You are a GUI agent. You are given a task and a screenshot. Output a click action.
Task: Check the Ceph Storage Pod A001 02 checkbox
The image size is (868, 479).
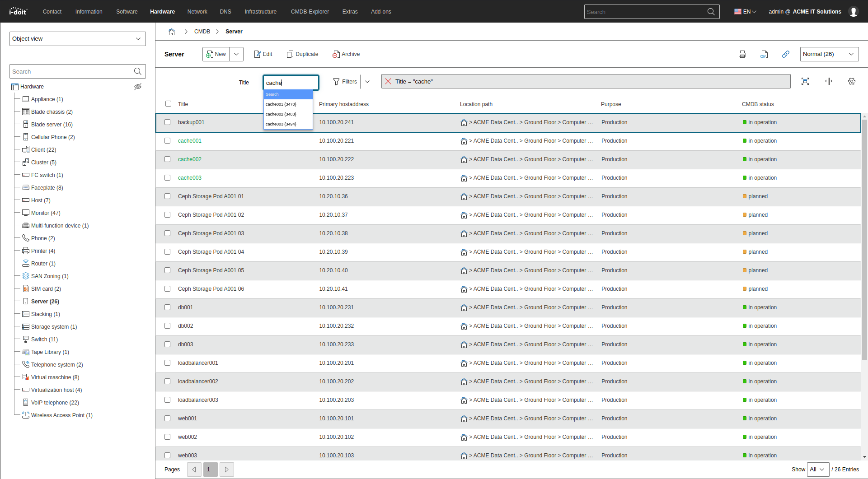(x=168, y=215)
